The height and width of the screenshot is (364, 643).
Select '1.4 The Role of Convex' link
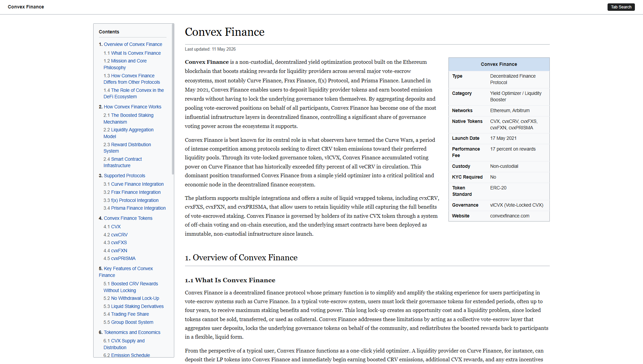pos(134,94)
